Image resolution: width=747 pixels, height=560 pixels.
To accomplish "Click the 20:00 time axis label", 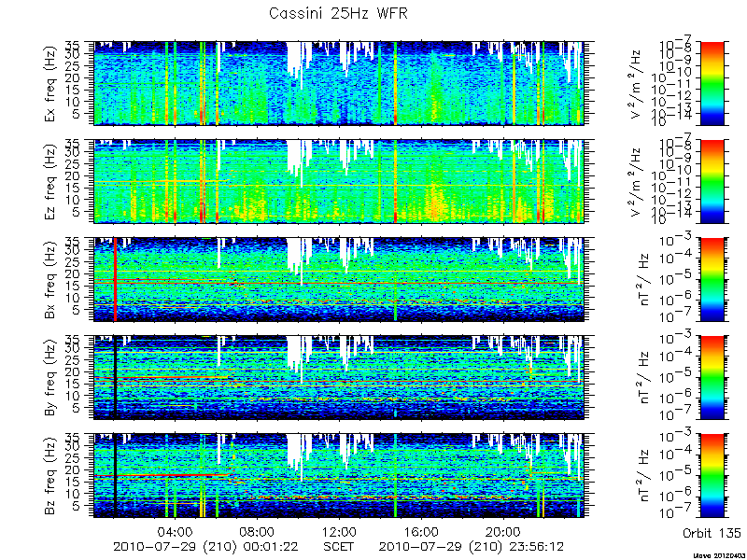I will click(x=502, y=532).
